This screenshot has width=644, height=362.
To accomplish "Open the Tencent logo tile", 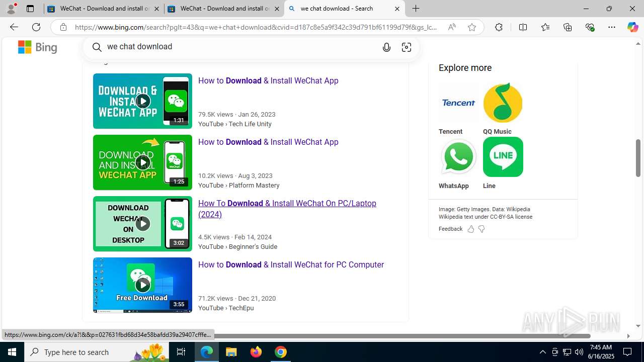I will (458, 103).
